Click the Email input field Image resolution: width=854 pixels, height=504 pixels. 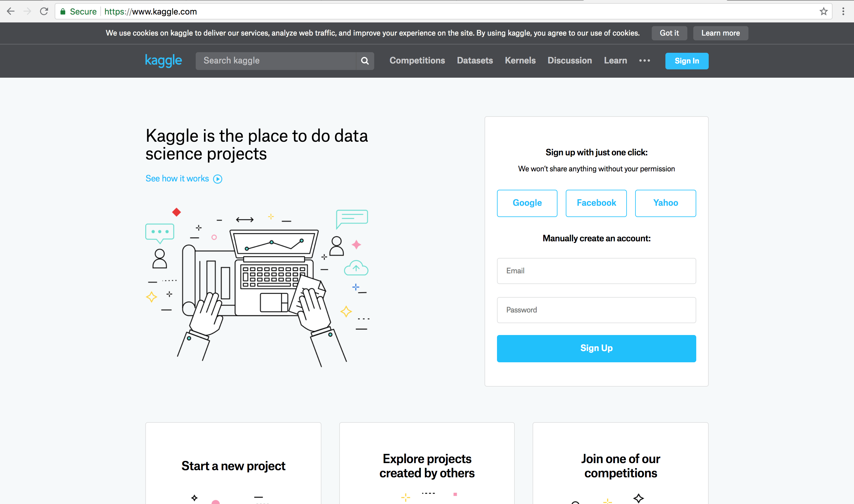pos(596,271)
